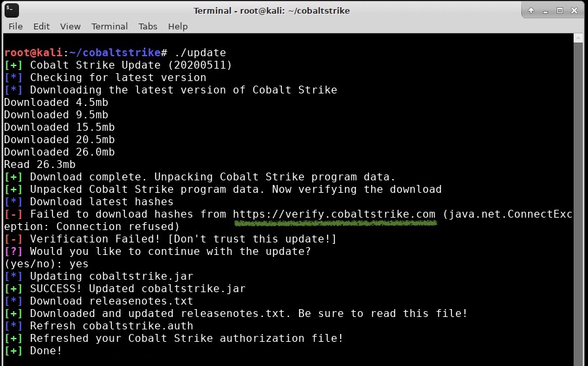Open the View menu
This screenshot has height=366, width=588.
click(70, 26)
